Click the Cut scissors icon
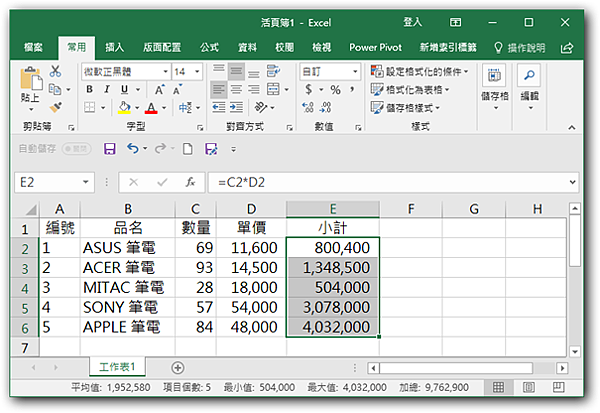This screenshot has width=600, height=413. [x=55, y=71]
